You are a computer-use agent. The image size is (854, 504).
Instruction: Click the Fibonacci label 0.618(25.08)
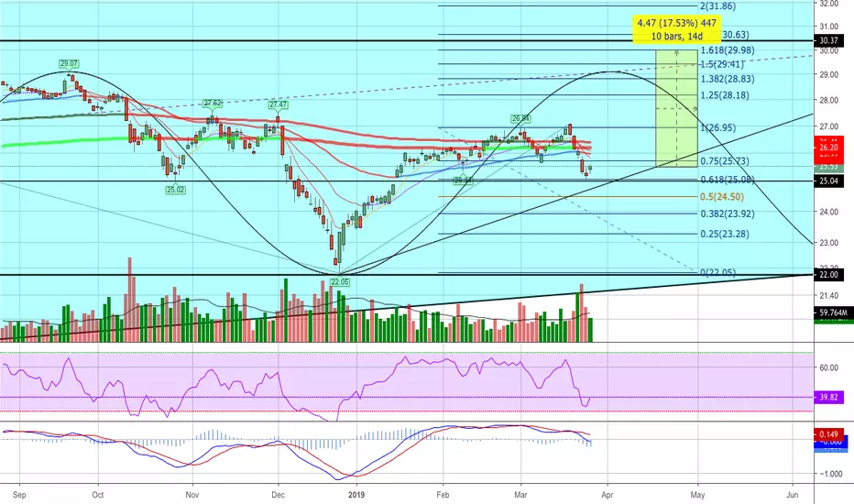pos(728,180)
